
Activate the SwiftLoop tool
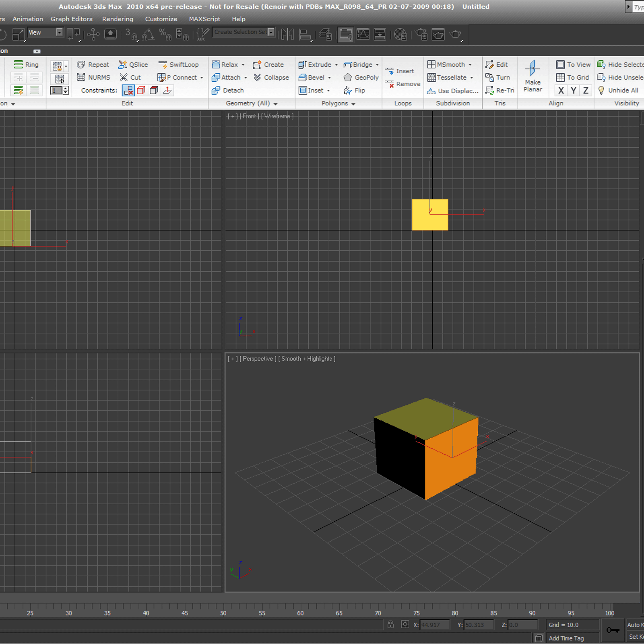pyautogui.click(x=178, y=64)
